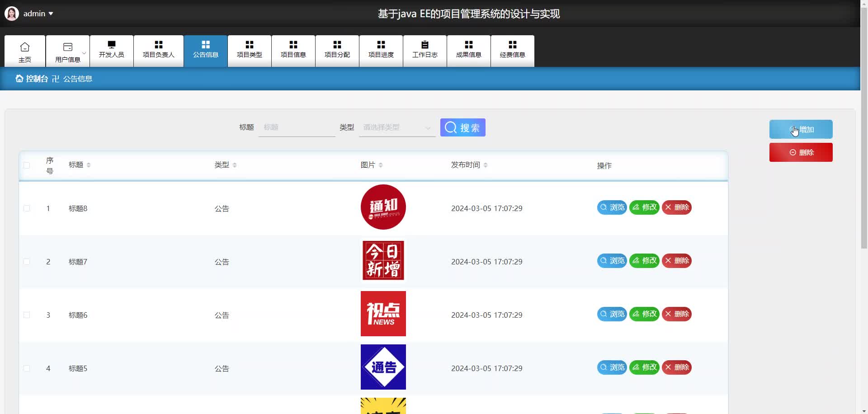Switch to the 项目进度 tab
The image size is (868, 414).
(381, 51)
